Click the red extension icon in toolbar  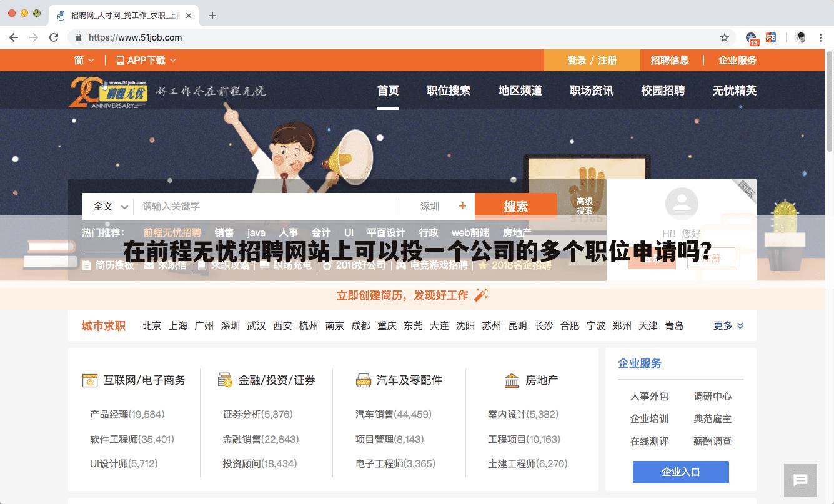click(x=771, y=37)
